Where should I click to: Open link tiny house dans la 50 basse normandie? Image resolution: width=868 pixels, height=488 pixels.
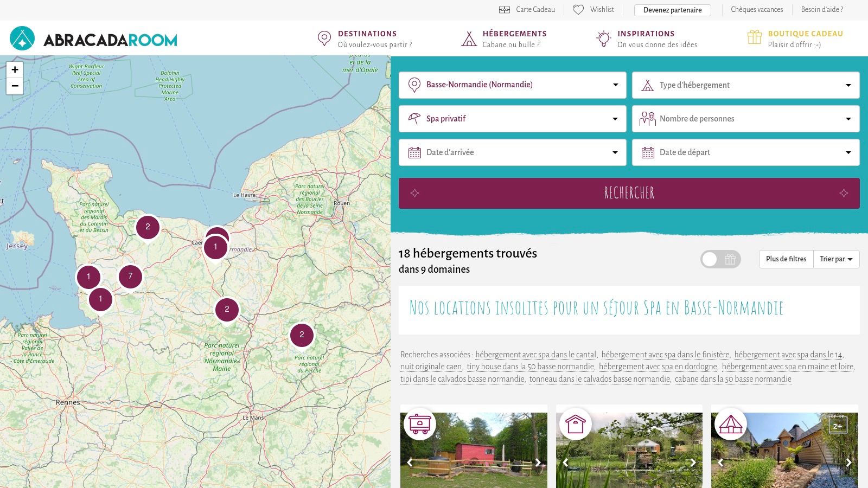pos(530,367)
